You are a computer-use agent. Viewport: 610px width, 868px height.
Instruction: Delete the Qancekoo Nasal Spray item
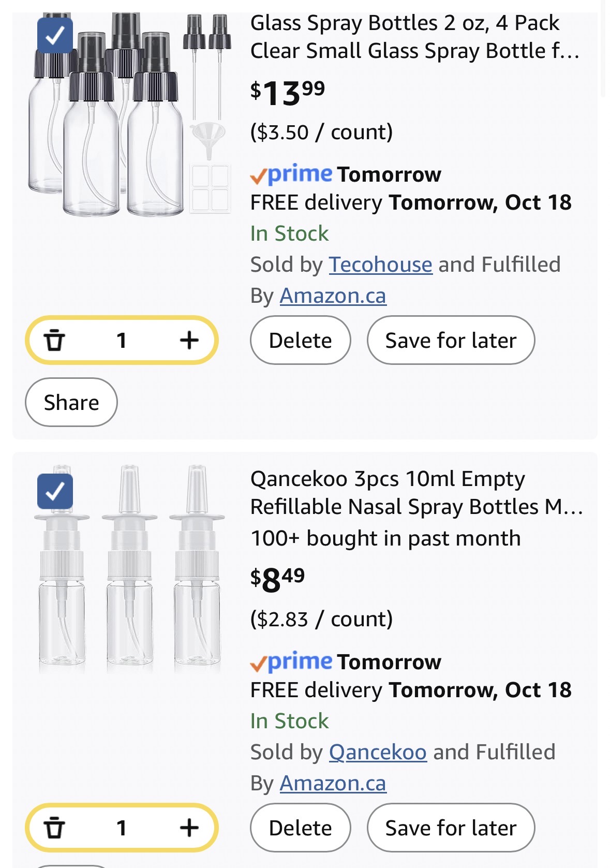(x=300, y=828)
